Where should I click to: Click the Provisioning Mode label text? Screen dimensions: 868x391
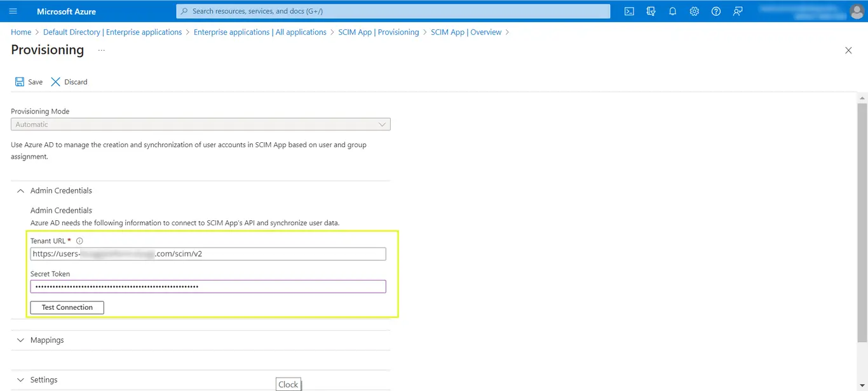[40, 112]
